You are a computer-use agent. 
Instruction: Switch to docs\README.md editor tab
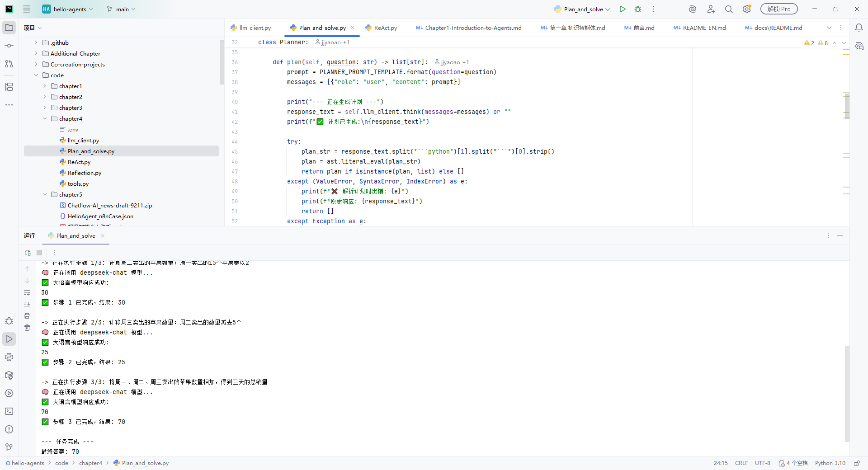coord(774,28)
